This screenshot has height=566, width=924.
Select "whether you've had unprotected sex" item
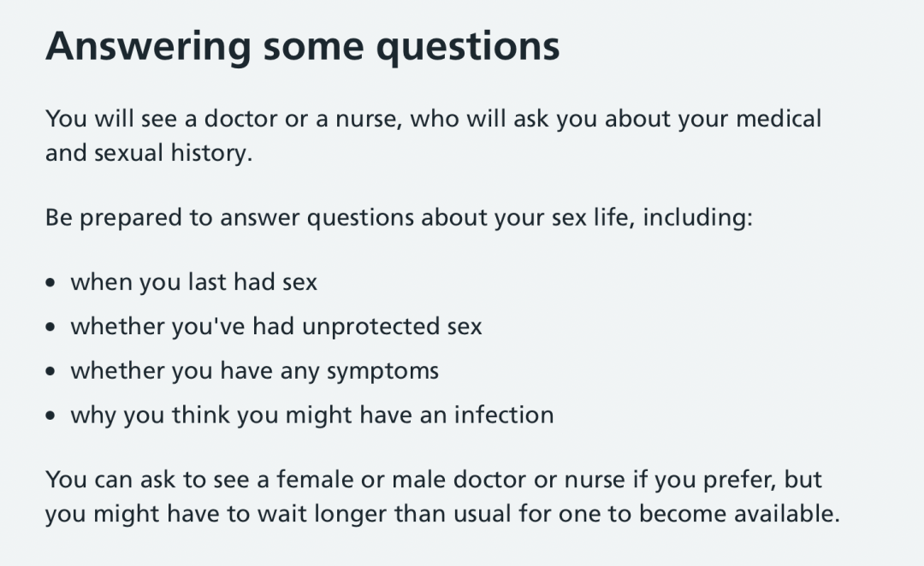tap(275, 327)
